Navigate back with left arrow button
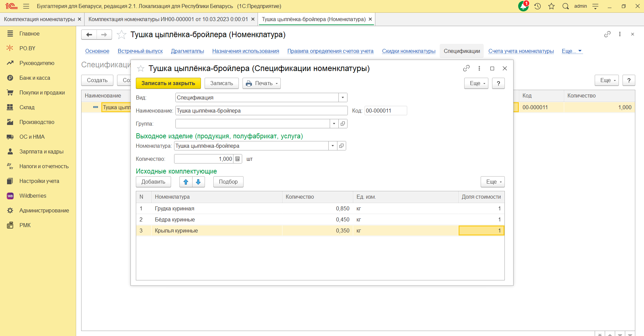Image resolution: width=644 pixels, height=336 pixels. point(89,35)
